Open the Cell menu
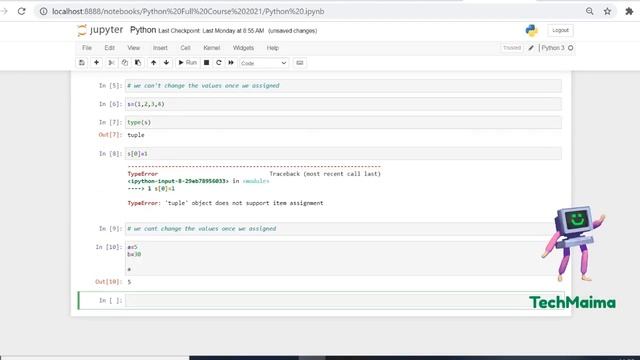The width and height of the screenshot is (640, 360). coord(185,48)
